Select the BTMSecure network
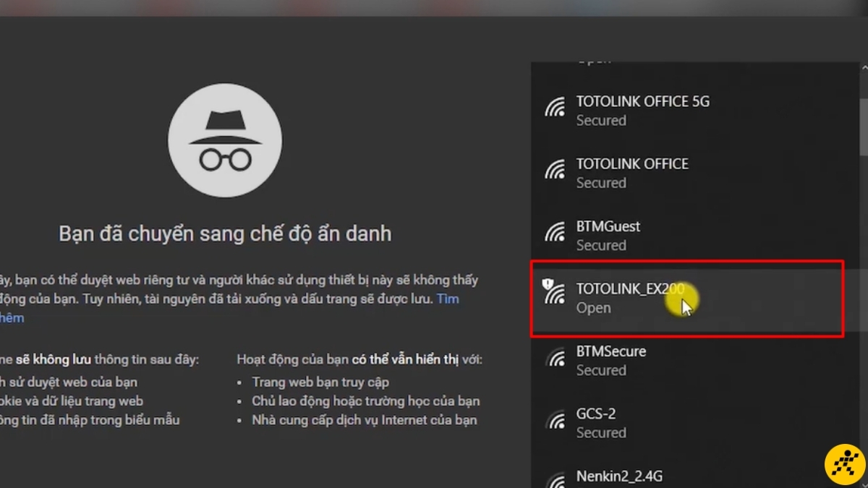 694,360
